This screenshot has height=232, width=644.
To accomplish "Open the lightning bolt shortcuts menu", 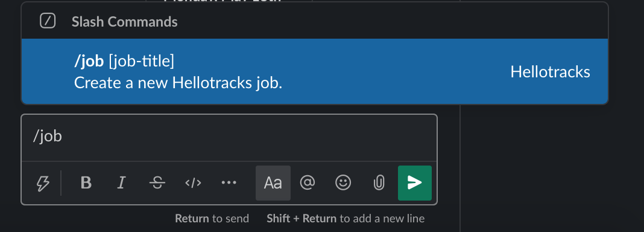I will coord(43,183).
